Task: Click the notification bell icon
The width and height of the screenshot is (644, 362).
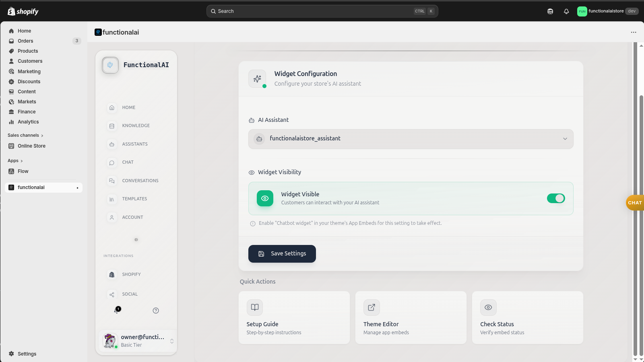Action: coord(566,11)
